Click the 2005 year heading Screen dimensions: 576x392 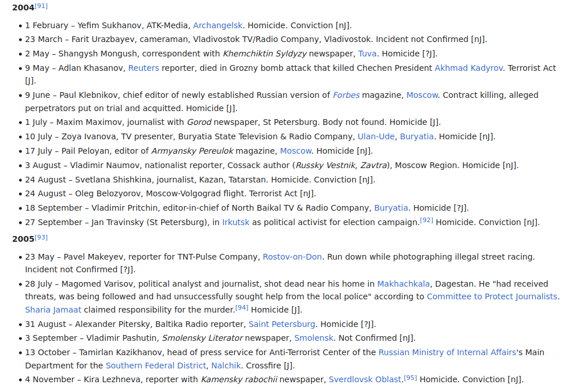23,239
